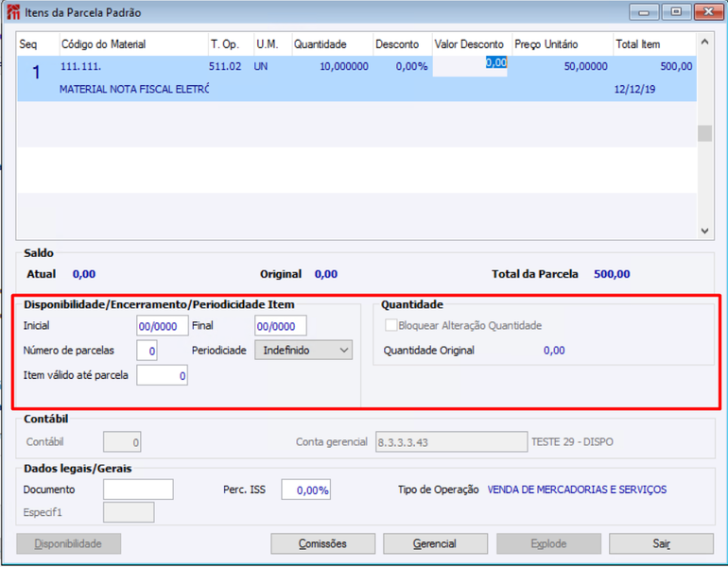Click the Final date field
The image size is (728, 567).
(x=281, y=326)
